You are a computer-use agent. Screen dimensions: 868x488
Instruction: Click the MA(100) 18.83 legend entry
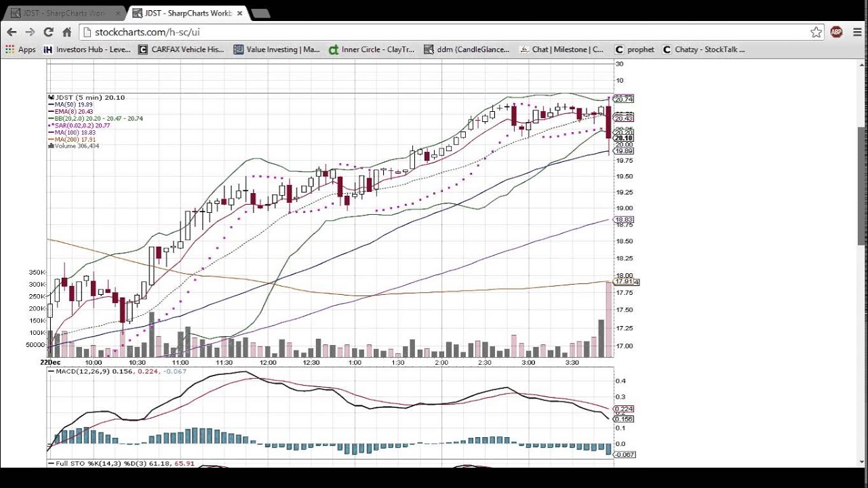(x=72, y=132)
